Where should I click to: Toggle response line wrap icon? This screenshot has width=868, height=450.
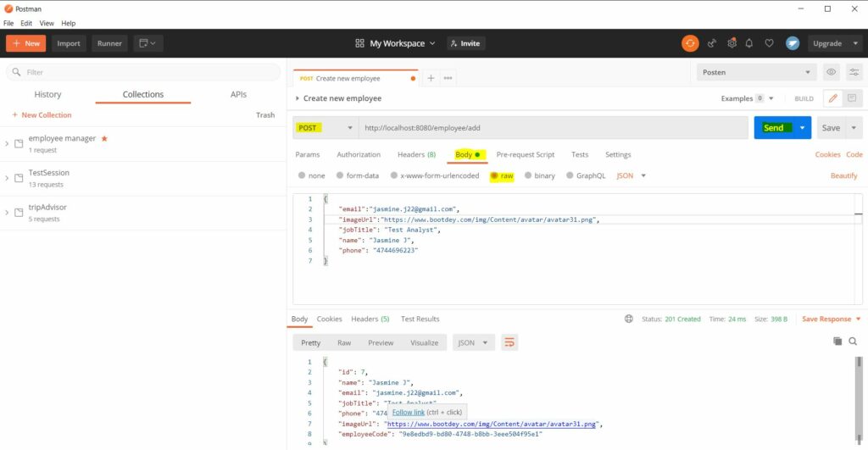(x=509, y=342)
